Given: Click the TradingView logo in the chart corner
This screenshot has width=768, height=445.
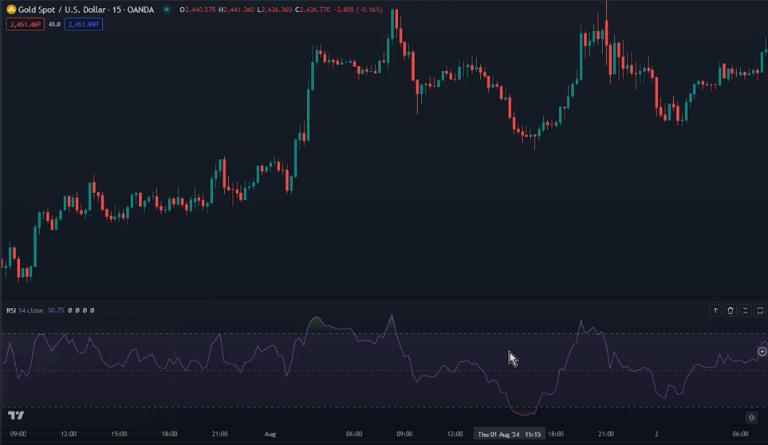Looking at the screenshot, I should [16, 415].
